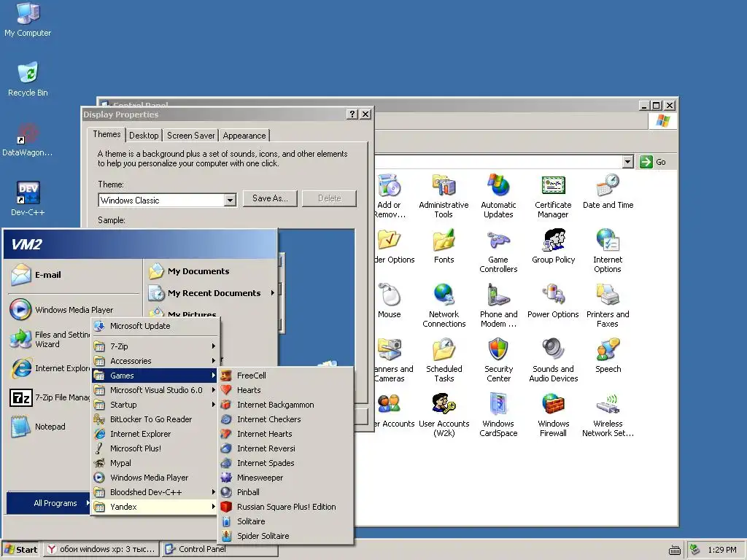The width and height of the screenshot is (747, 560).
Task: Switch to Control Panel taskbar button
Action: click(219, 550)
